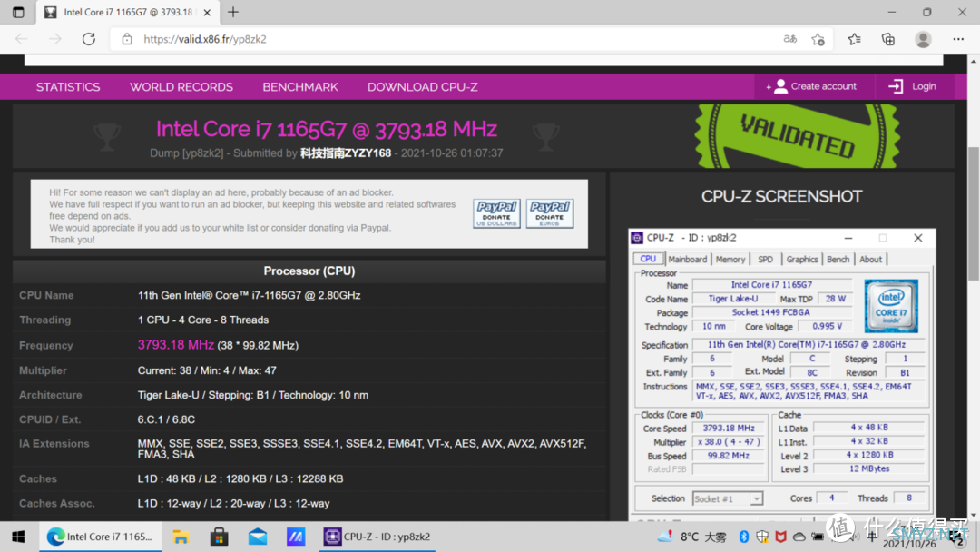Reload the page with the Refresh icon
The height and width of the screenshot is (552, 980).
(x=89, y=39)
